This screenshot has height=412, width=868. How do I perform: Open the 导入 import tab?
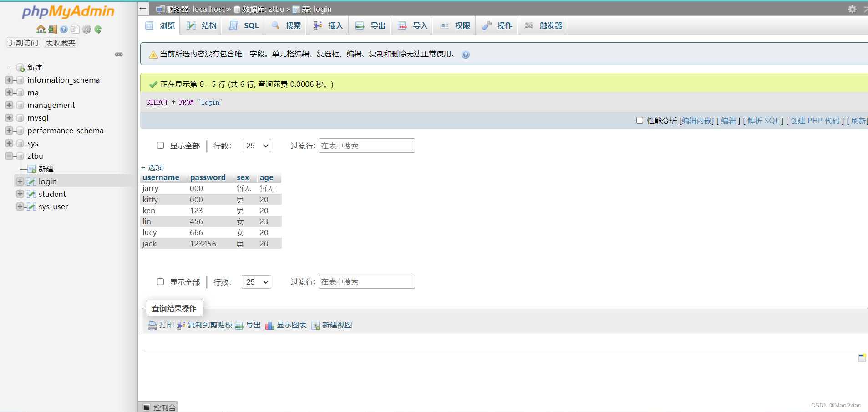[412, 25]
